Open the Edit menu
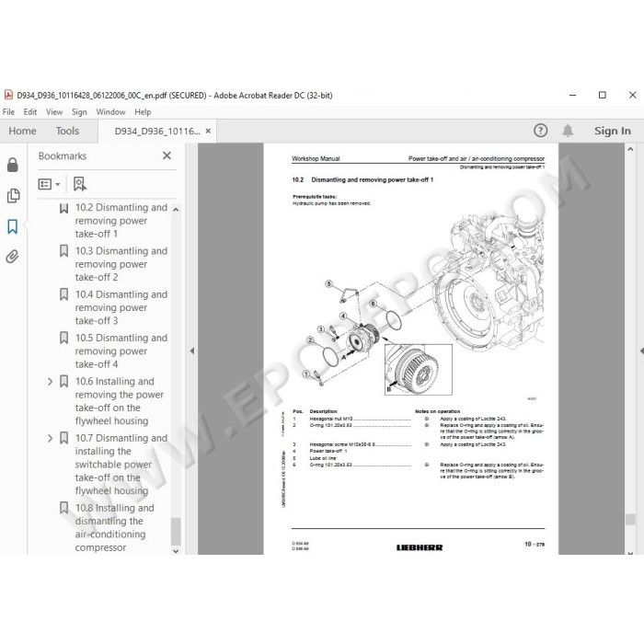Viewport: 644px width, 644px height. click(30, 111)
